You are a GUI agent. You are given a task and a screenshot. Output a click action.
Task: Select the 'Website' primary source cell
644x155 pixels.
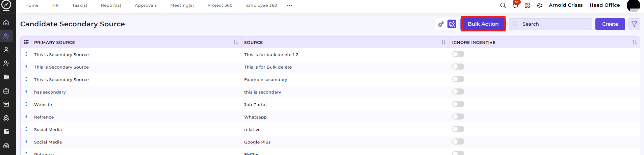pos(43,105)
